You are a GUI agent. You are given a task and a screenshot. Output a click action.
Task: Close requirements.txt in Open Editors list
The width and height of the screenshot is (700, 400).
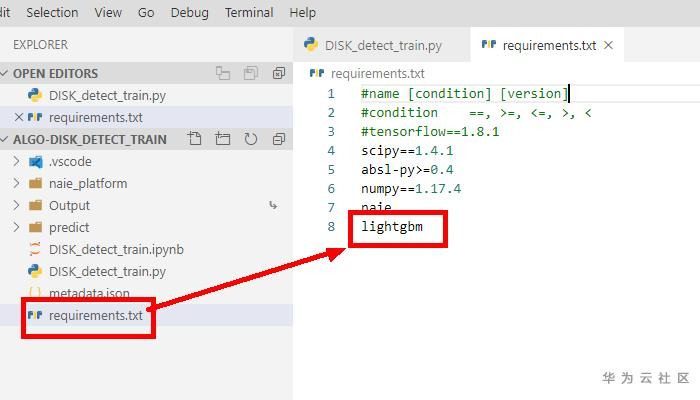tap(18, 117)
